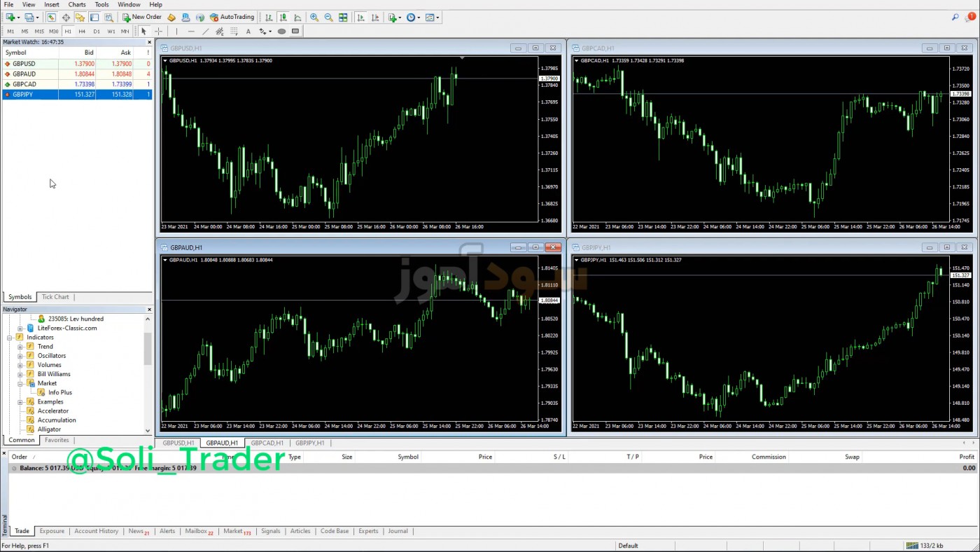The image size is (980, 552).
Task: Draw a horizontal line tool
Action: [191, 32]
